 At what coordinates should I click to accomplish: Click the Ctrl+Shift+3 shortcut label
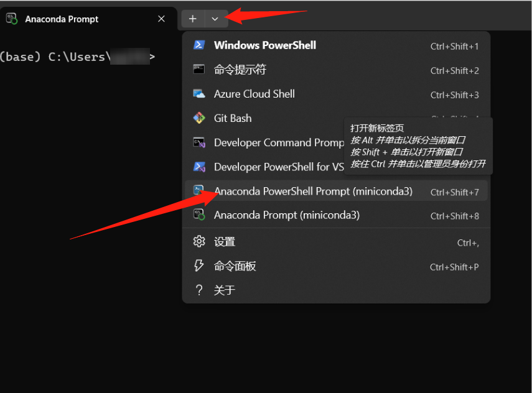(455, 95)
